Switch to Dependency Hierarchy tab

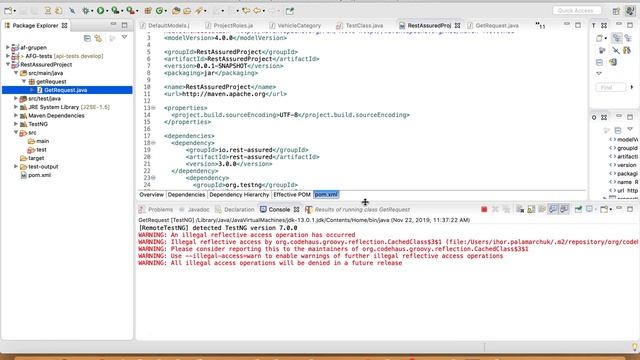[x=239, y=195]
